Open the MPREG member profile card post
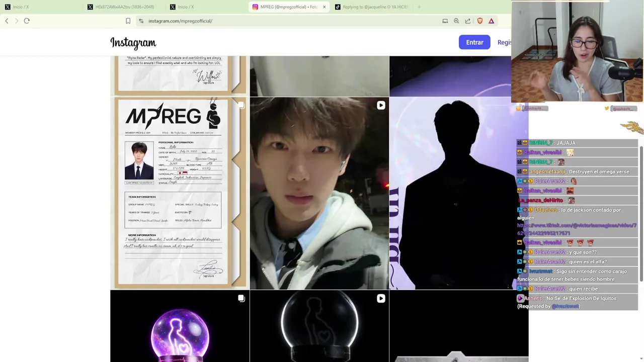 pyautogui.click(x=180, y=193)
